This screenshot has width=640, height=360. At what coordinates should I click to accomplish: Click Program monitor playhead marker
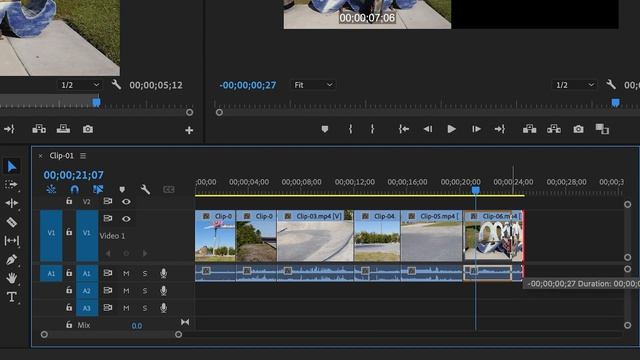(x=615, y=102)
